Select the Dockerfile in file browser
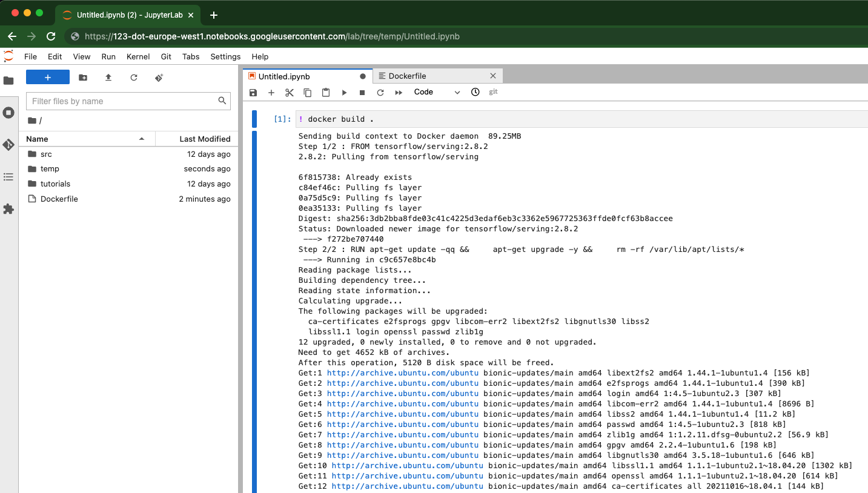The image size is (868, 493). 128,199
